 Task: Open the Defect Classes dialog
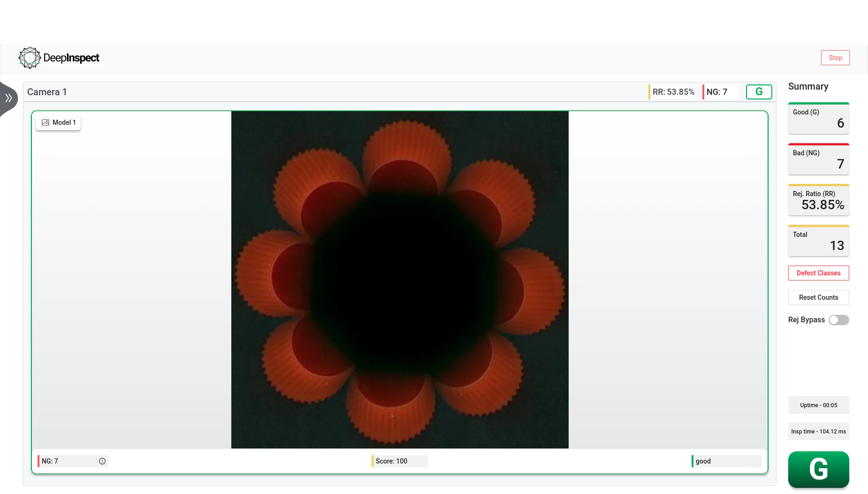[x=818, y=273]
